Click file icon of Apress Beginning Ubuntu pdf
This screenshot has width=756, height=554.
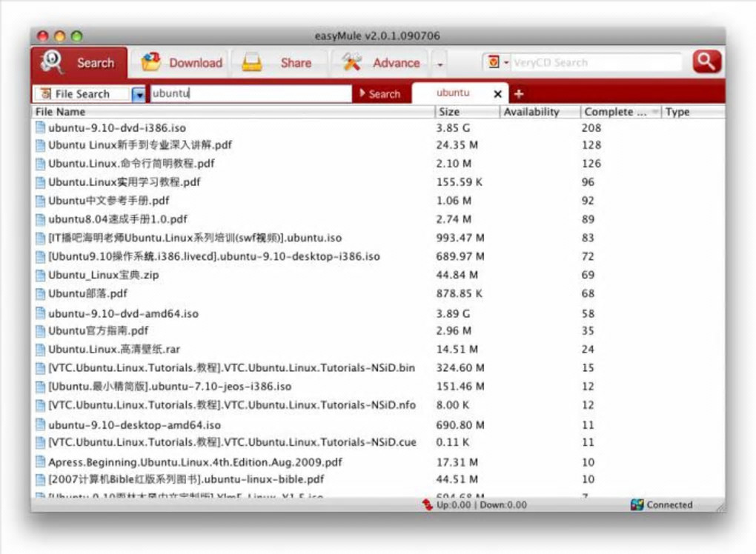[x=41, y=462]
